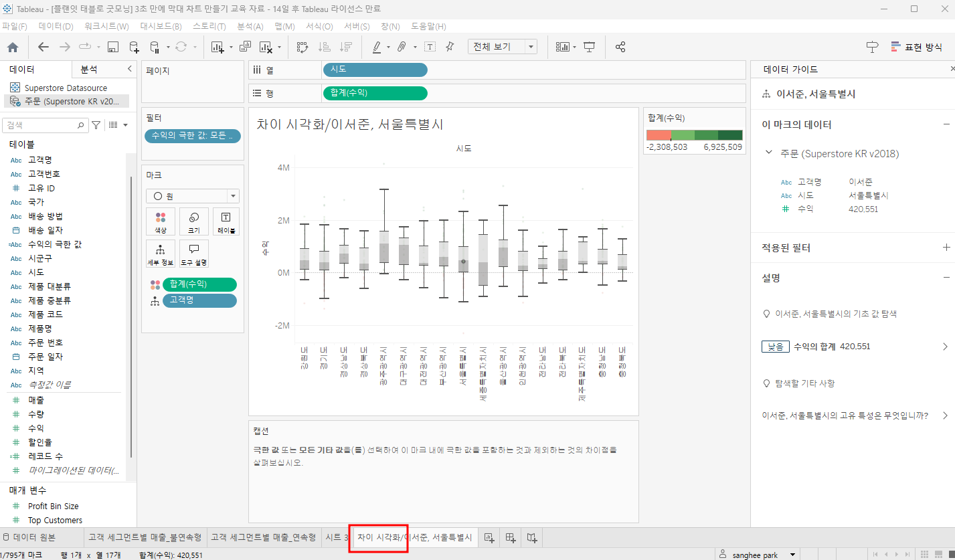Image resolution: width=955 pixels, height=560 pixels.
Task: Select the 시도 pill on the columns shelf
Action: click(x=375, y=70)
